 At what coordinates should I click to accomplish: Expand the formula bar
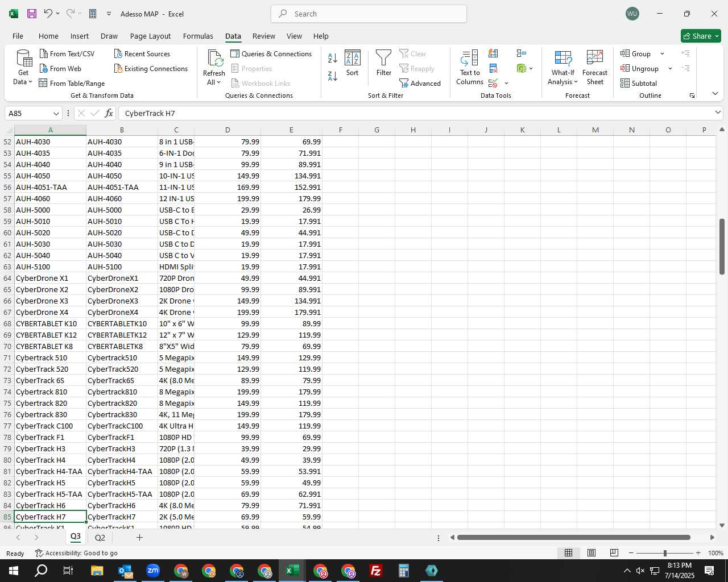718,113
